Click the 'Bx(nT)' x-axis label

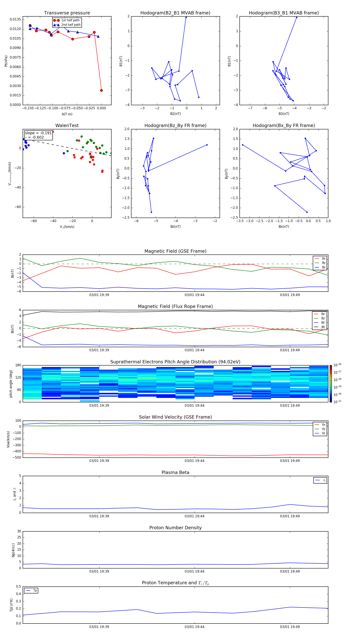pyautogui.click(x=284, y=227)
